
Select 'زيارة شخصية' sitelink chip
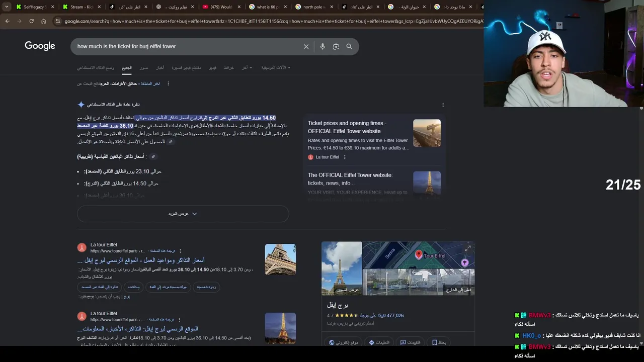(x=206, y=287)
